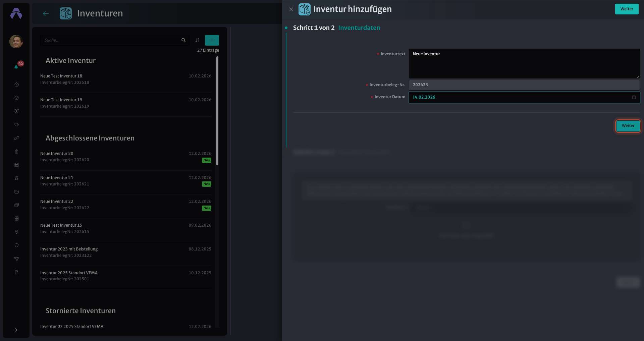Expand the sidebar with bottom chevron
Screen dimensions: 644x341
click(16, 330)
